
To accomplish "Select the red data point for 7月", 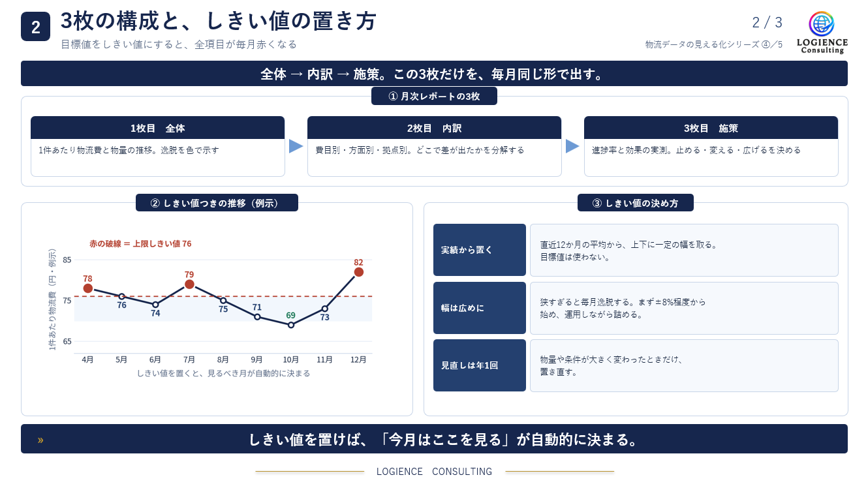I will coord(189,284).
